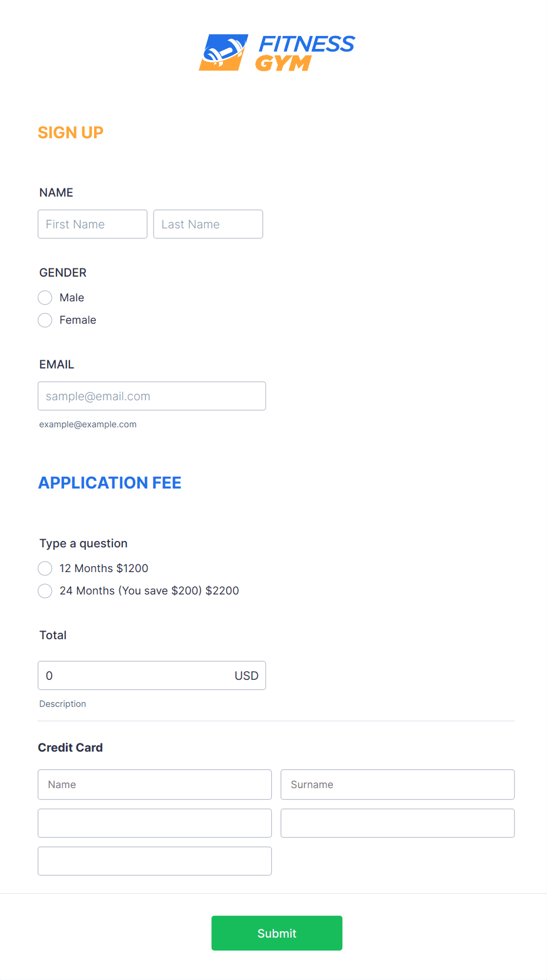Focus the First Name input field
547x980 pixels.
tap(92, 224)
